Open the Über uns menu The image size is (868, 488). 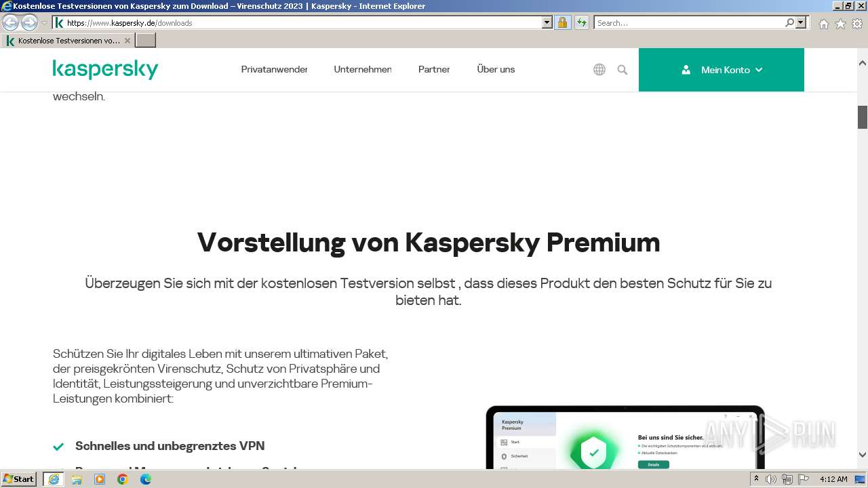[x=496, y=69]
